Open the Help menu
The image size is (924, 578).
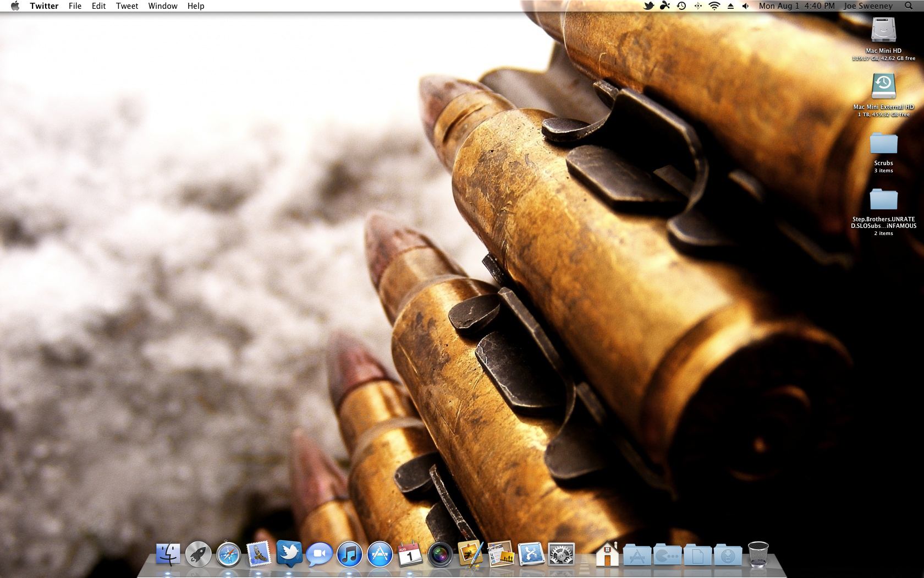pyautogui.click(x=196, y=6)
